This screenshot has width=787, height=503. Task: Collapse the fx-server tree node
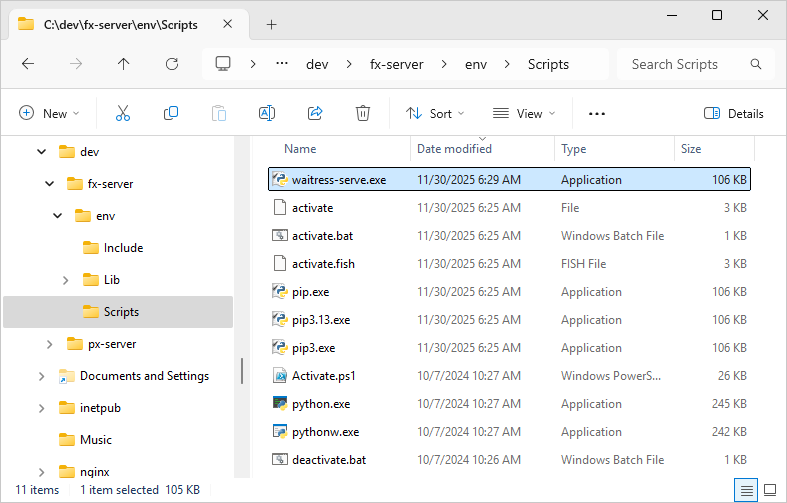point(50,184)
